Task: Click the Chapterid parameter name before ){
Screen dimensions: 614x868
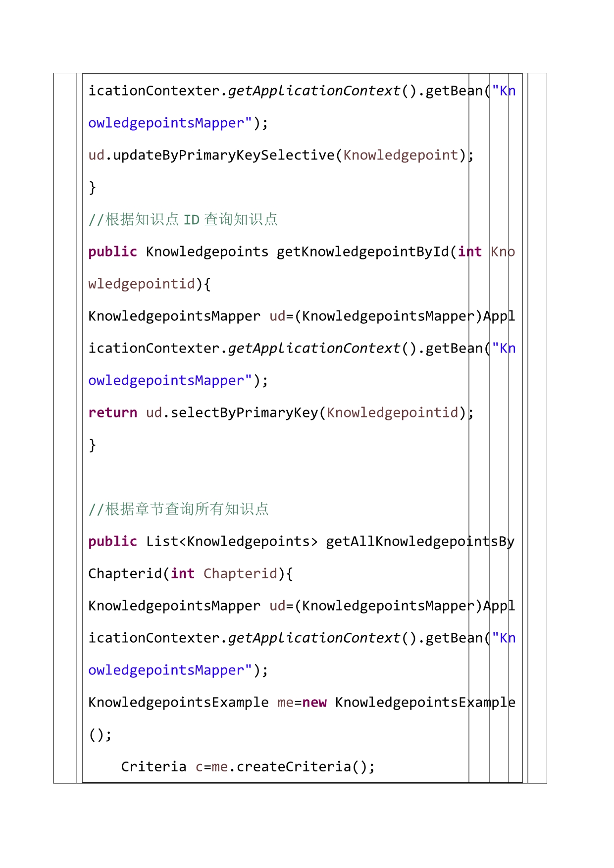Action: tap(240, 574)
